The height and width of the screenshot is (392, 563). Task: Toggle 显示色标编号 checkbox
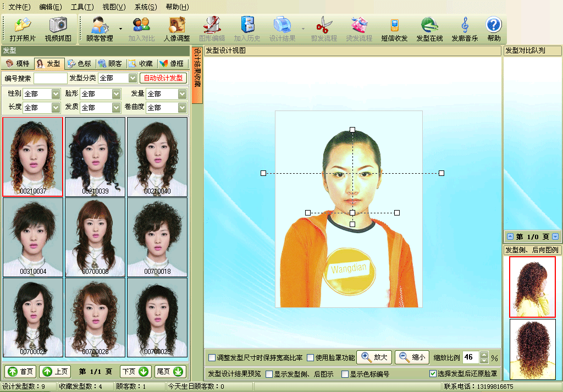345,374
